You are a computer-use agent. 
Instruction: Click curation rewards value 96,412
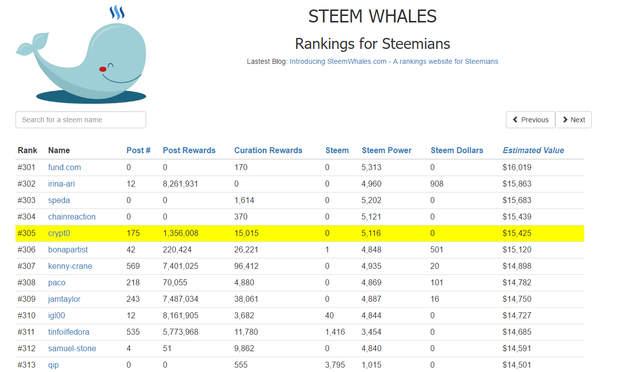coord(246,266)
